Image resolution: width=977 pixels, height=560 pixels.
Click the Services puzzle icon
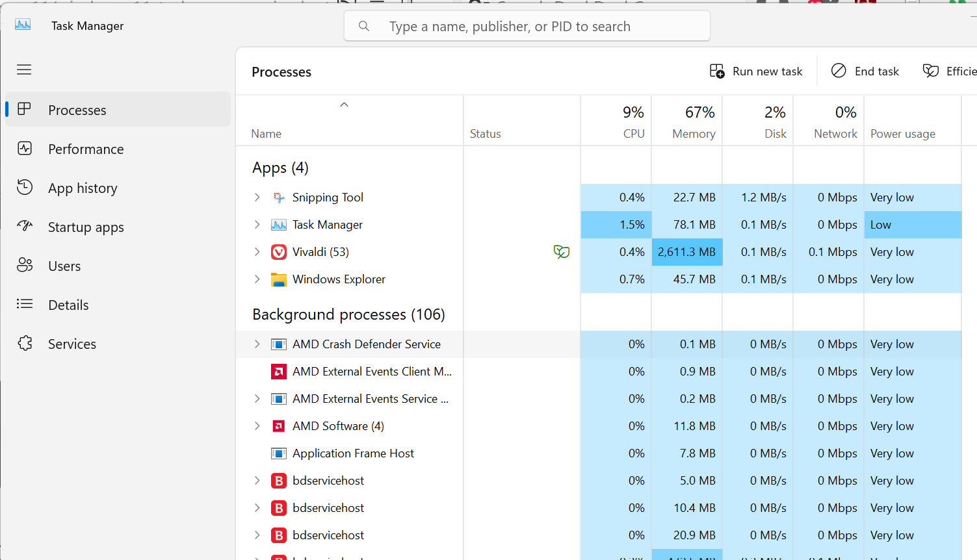(25, 343)
